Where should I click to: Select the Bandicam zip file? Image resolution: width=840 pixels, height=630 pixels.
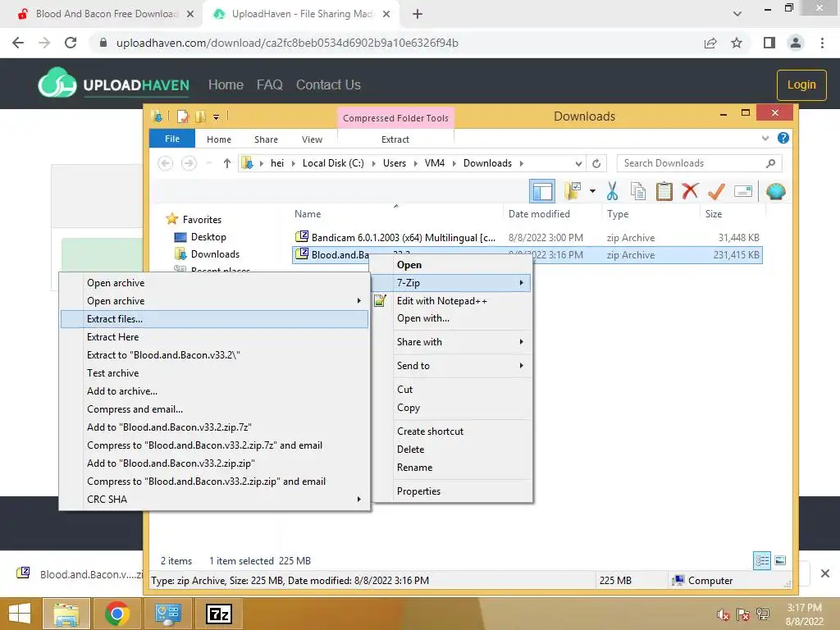[527, 237]
